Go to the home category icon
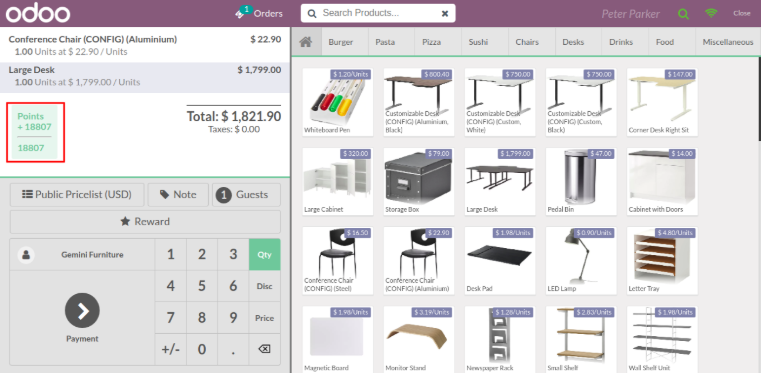 [306, 42]
